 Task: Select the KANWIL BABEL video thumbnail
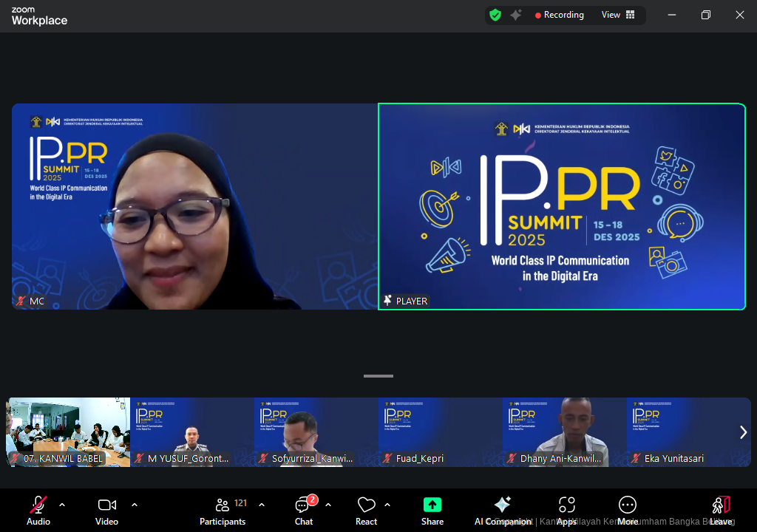point(67,432)
